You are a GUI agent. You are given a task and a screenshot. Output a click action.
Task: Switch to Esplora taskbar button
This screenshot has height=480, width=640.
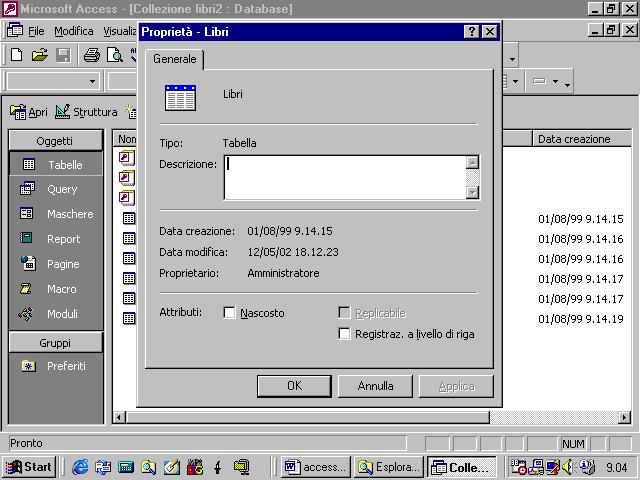pyautogui.click(x=389, y=467)
